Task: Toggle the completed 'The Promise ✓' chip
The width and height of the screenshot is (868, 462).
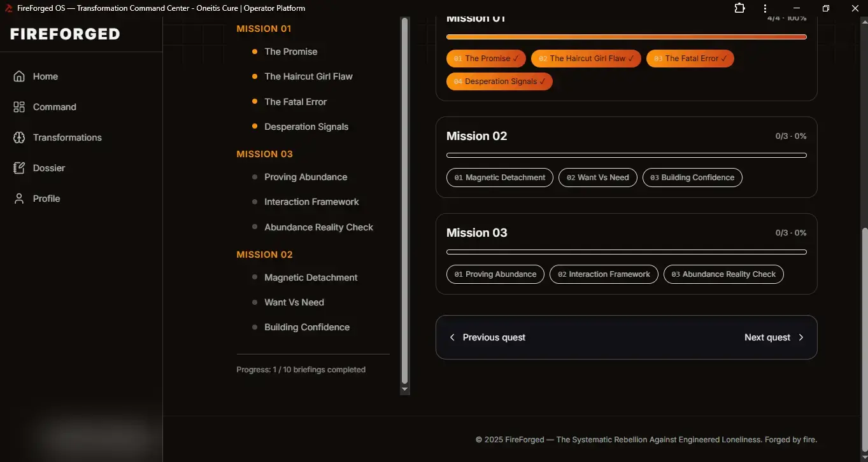Action: point(487,59)
